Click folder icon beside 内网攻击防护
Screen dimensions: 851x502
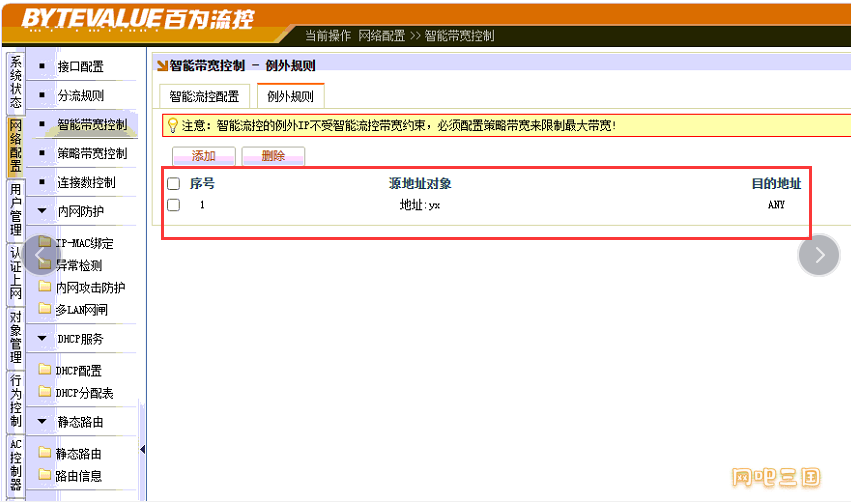click(45, 286)
